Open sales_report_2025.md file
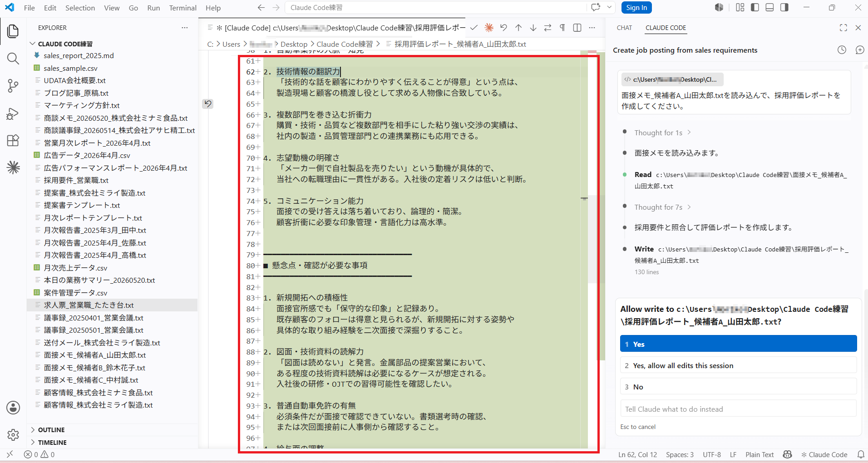 [x=79, y=55]
